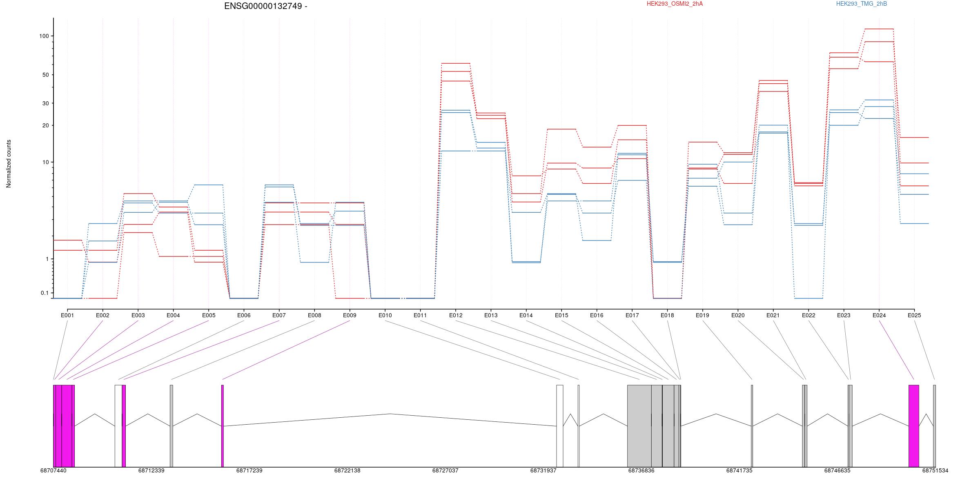
Task: Click y-axis tick label 30
Action: tap(45, 103)
